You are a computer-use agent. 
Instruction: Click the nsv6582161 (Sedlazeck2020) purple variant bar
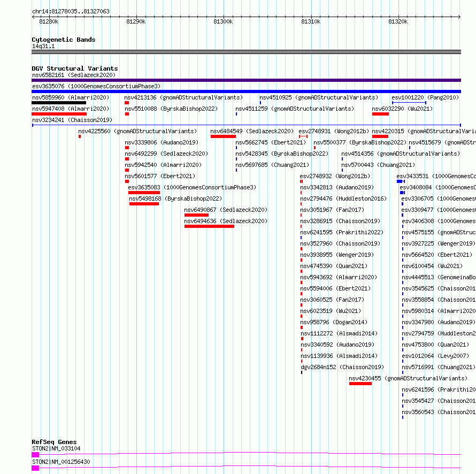click(246, 80)
